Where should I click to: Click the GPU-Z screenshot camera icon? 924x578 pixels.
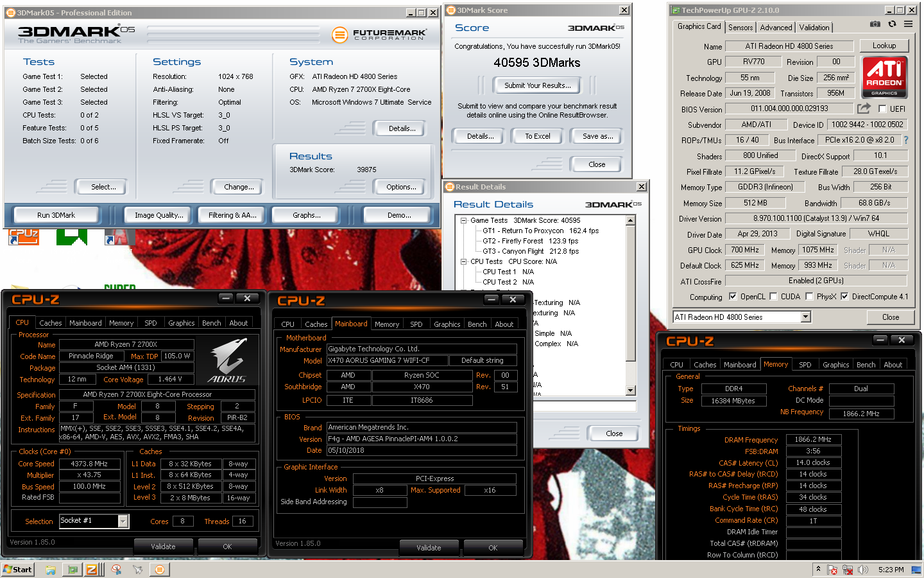coord(875,24)
